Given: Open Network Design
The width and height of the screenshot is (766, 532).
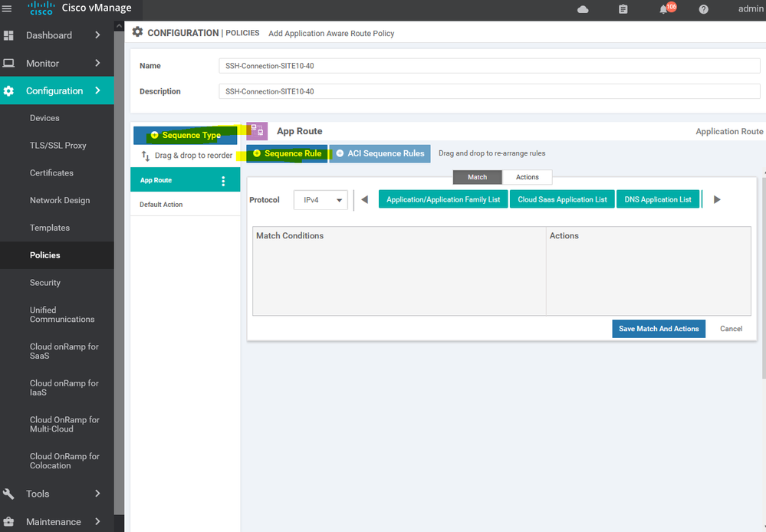Looking at the screenshot, I should [60, 200].
